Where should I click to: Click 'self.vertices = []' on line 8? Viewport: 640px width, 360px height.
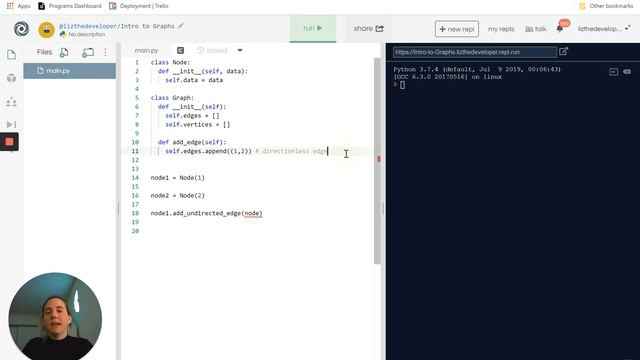click(198, 124)
